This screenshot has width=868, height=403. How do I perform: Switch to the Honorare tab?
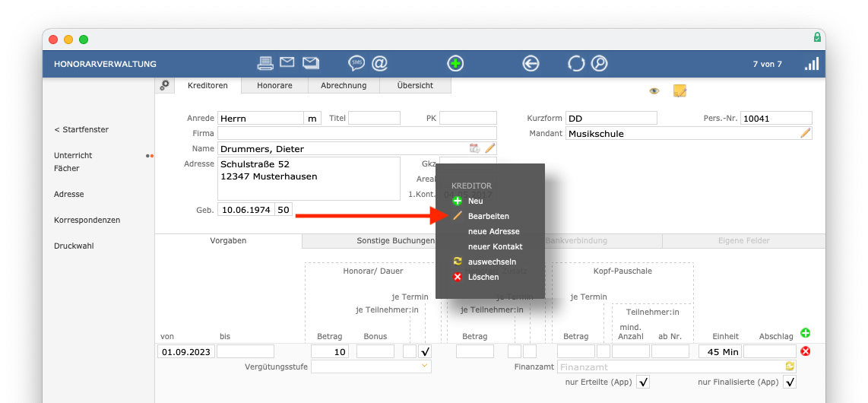pos(274,85)
